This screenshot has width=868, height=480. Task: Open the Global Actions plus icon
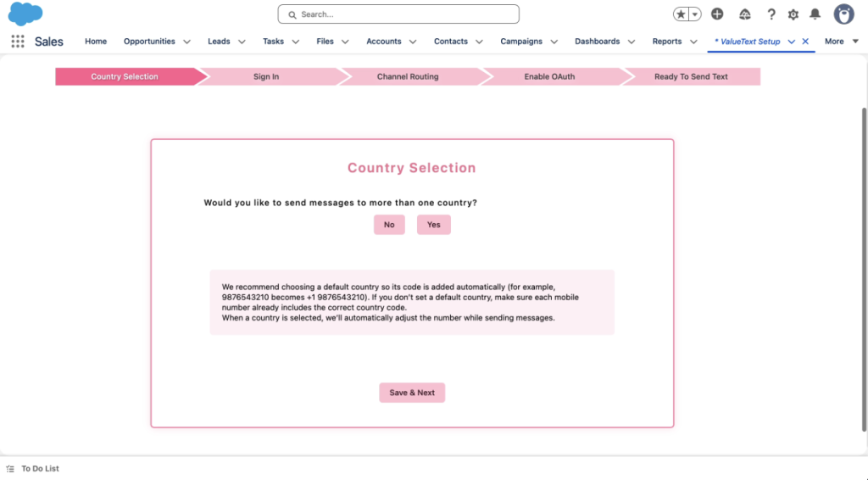717,14
